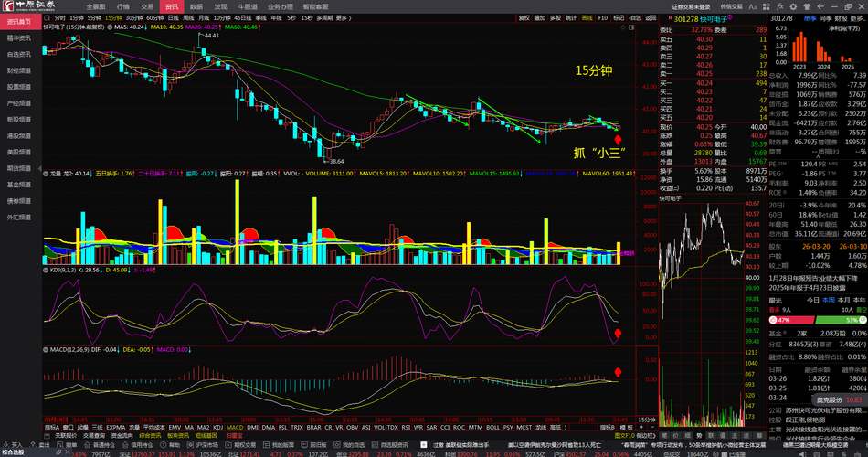Screen dimensions: 868x457
Task: Select 本月 in the 眼光 panel
Action: tap(843, 300)
